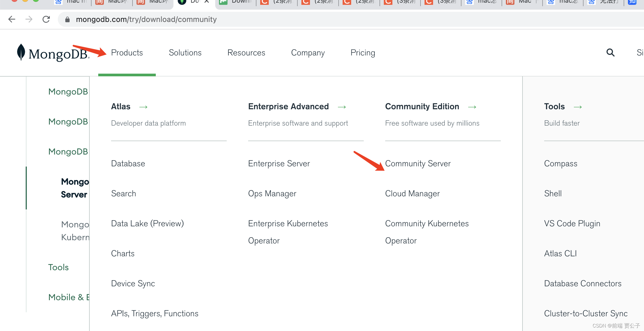Open the search magnifier icon
The width and height of the screenshot is (644, 331).
(610, 52)
